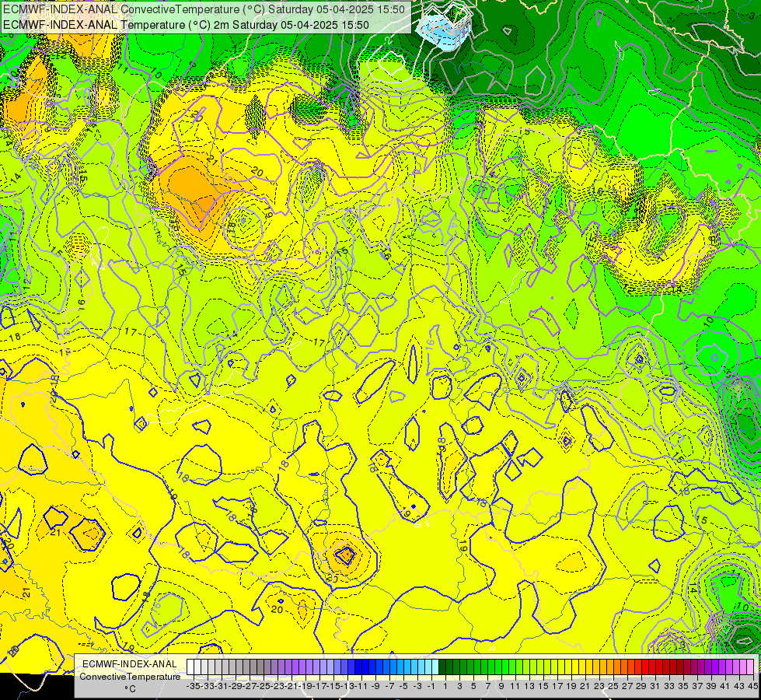Click the -11 legend scale label
This screenshot has height=700, width=761.
(x=361, y=686)
